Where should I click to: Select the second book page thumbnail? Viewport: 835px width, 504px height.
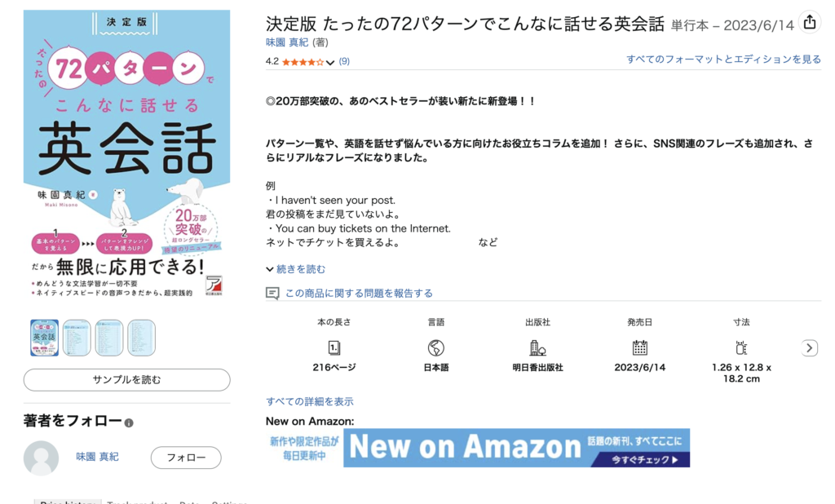click(77, 338)
